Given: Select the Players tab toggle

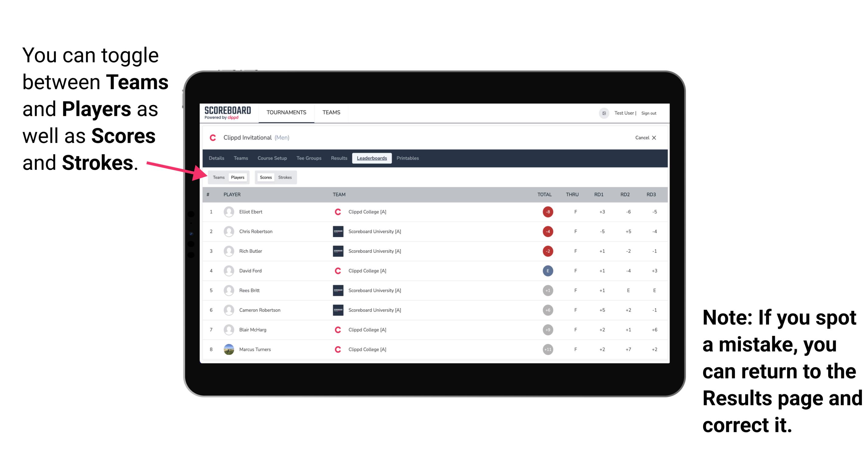Looking at the screenshot, I should [x=238, y=177].
